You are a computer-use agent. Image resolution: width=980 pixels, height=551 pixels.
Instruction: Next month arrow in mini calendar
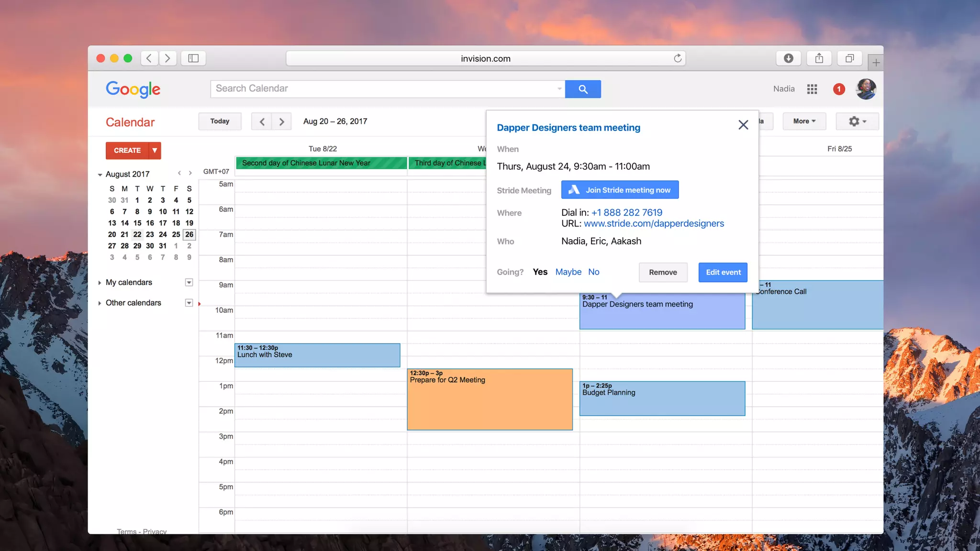click(x=190, y=173)
